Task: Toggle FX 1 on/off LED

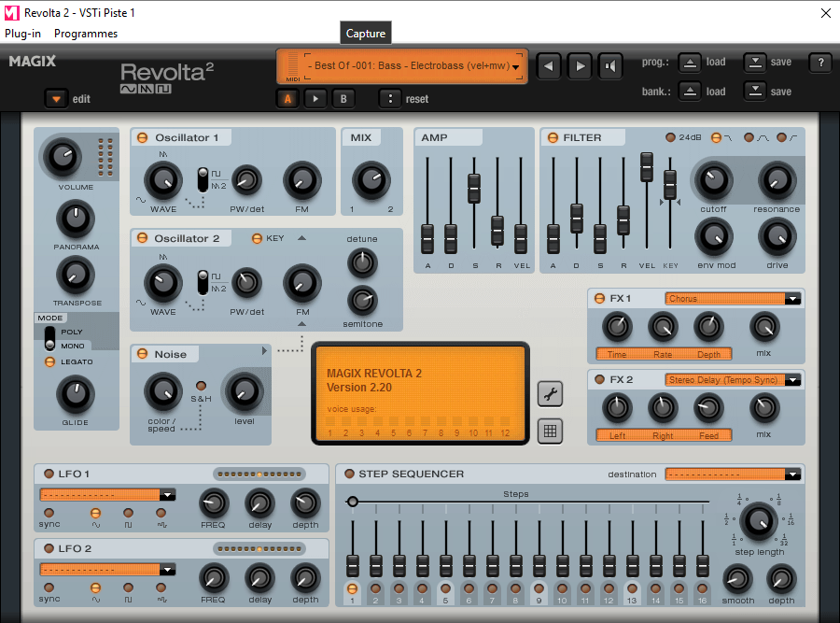Action: point(599,298)
